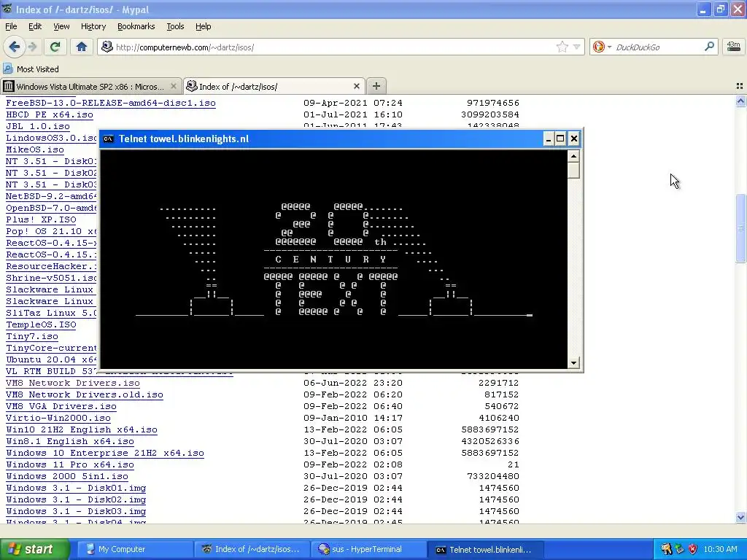Open the Edit menu

[35, 26]
